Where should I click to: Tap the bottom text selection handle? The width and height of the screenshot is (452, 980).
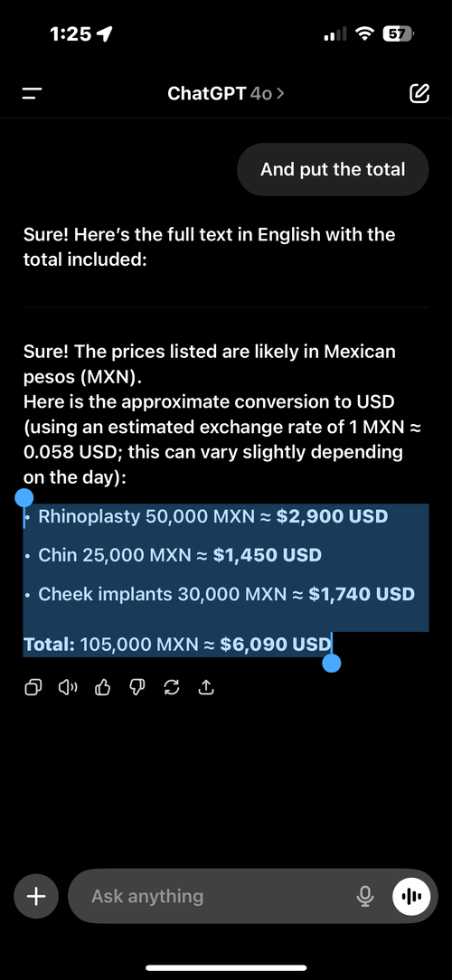(332, 663)
